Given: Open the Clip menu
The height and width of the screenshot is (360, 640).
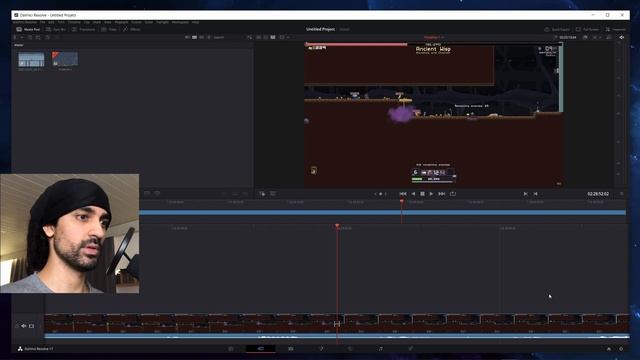Looking at the screenshot, I should [x=87, y=22].
